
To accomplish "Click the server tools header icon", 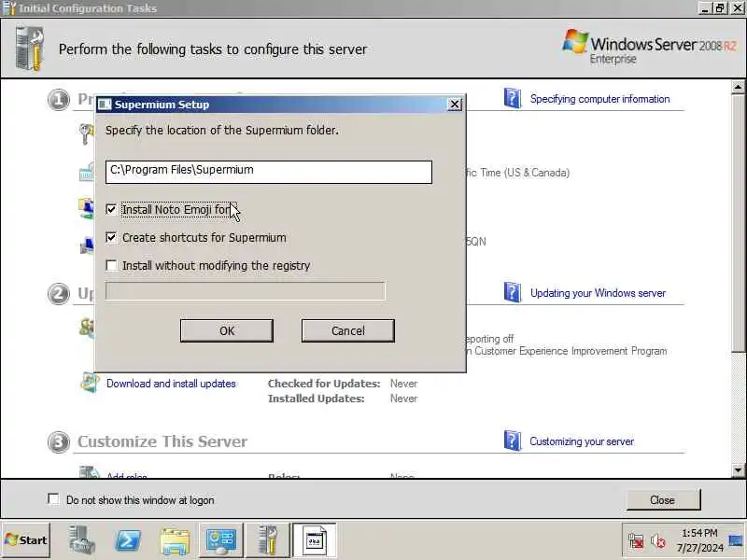I will (30, 49).
